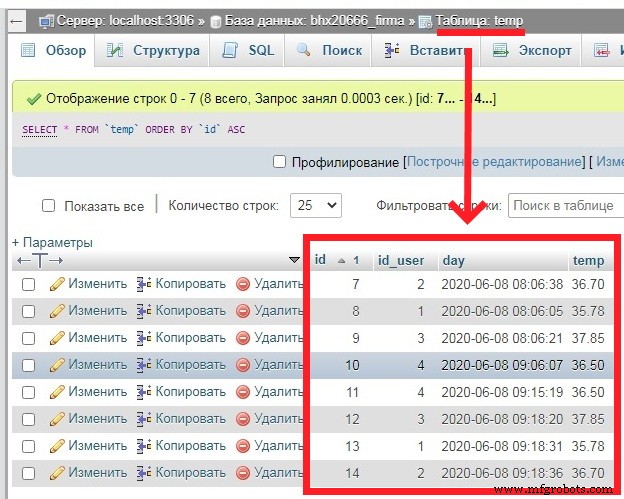Expand the Параметры options section
Screen dimensions: 624x499
pyautogui.click(x=52, y=242)
